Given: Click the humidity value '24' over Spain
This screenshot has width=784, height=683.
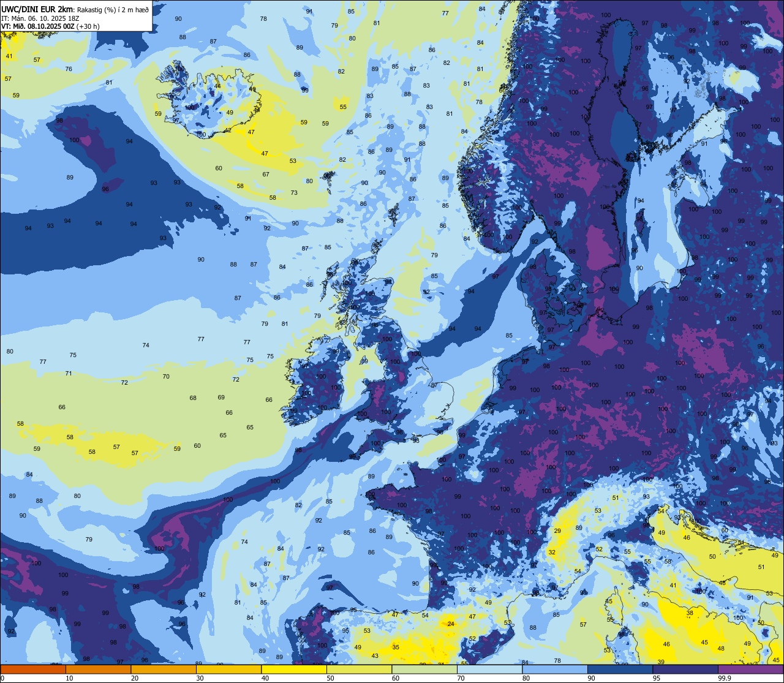Looking at the screenshot, I should 451,624.
